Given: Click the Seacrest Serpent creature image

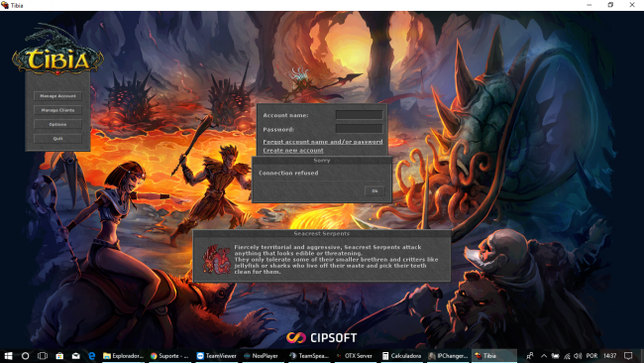Looking at the screenshot, I should click(x=216, y=260).
